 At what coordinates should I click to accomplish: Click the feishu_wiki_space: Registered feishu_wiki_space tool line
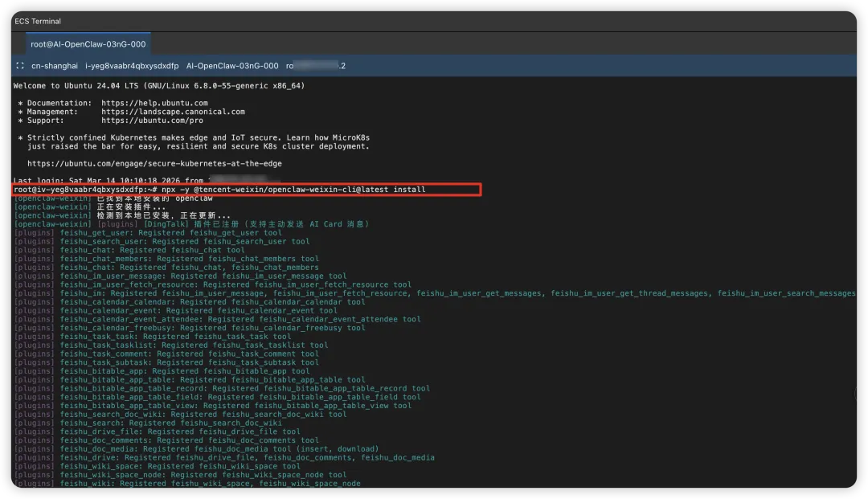click(x=157, y=466)
